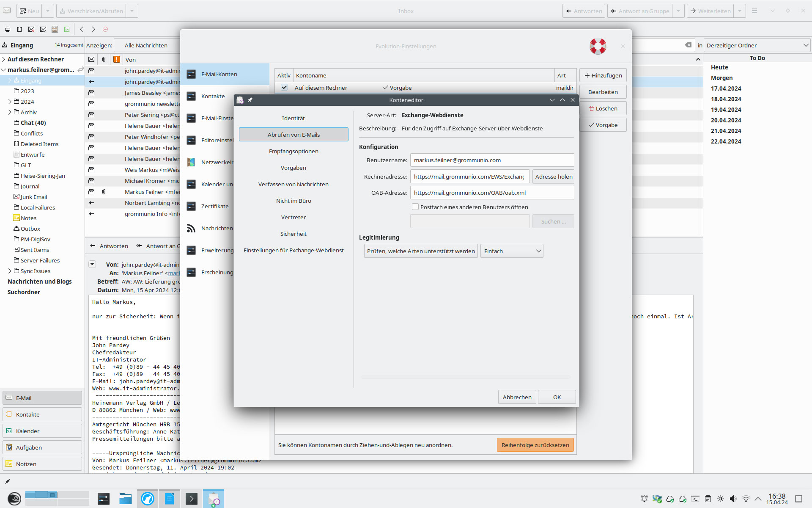Click into the OAB-Adresse input field

[491, 193]
